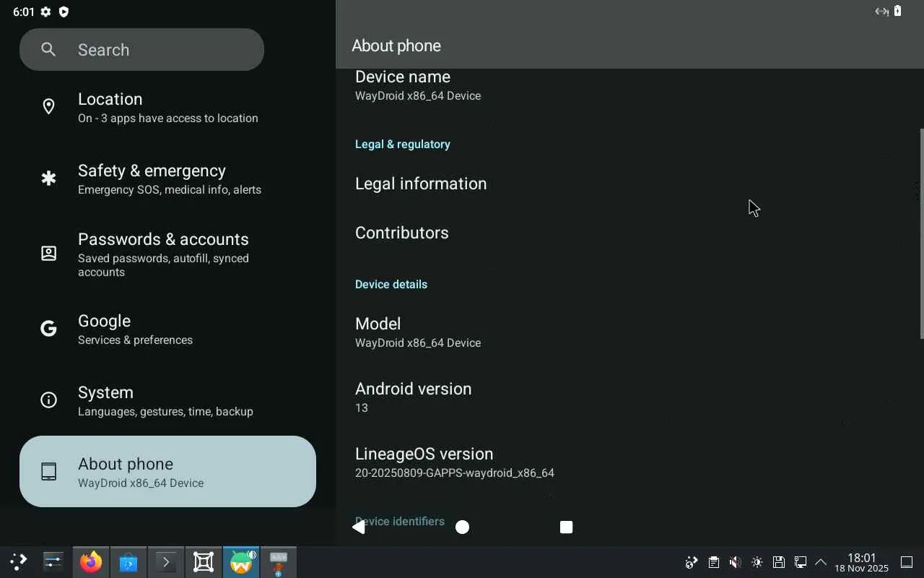Image resolution: width=924 pixels, height=578 pixels.
Task: Click the magnifier icon in the search bar
Action: [x=48, y=50]
